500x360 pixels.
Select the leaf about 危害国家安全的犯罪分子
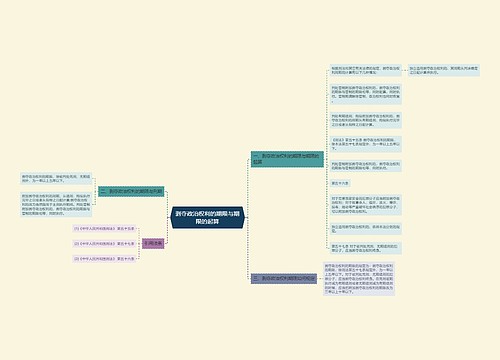tap(365, 205)
